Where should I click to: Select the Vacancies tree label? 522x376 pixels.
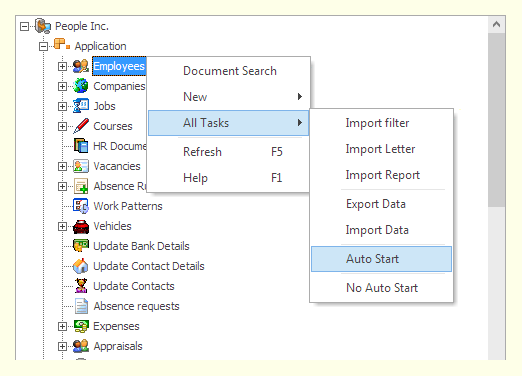(117, 166)
